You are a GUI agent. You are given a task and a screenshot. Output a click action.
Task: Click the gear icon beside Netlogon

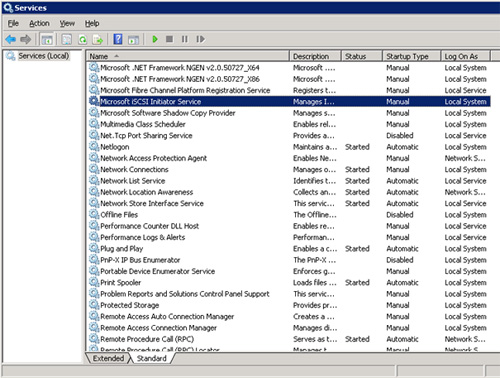94,146
